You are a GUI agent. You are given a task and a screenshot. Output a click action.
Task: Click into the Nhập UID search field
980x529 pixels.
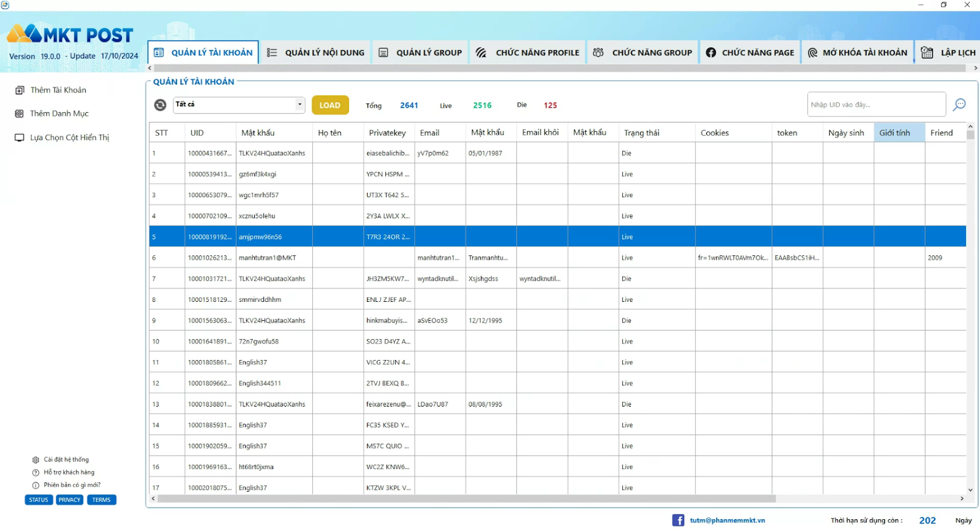tap(876, 105)
